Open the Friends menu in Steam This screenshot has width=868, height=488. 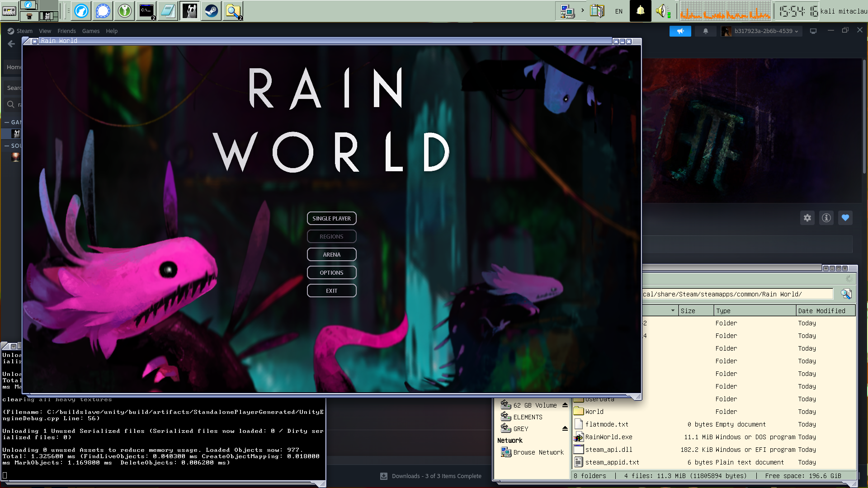coord(66,31)
